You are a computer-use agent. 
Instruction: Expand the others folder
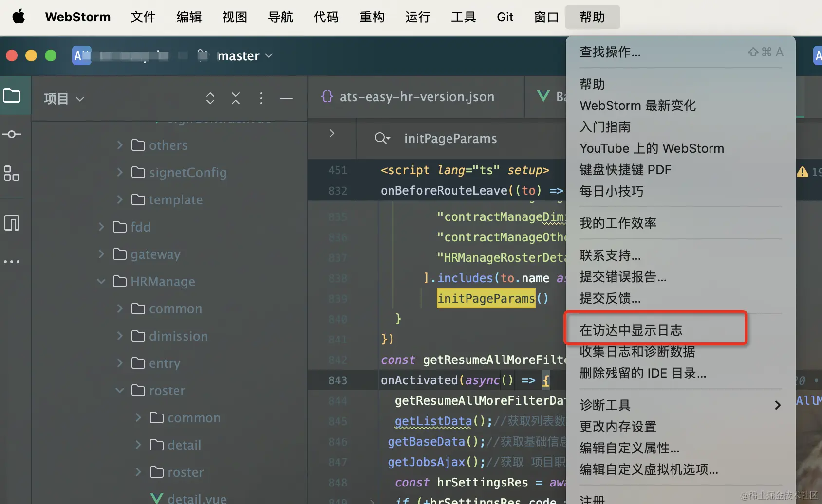(x=120, y=145)
